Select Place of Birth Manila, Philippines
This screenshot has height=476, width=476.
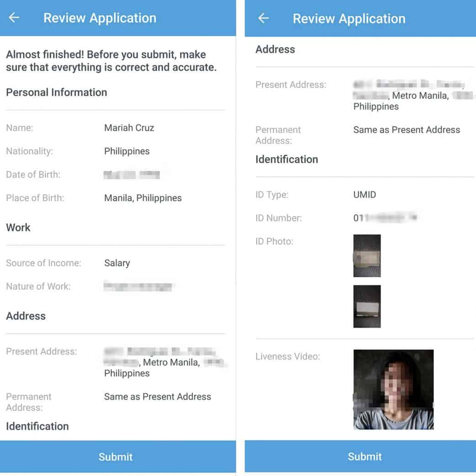[143, 198]
